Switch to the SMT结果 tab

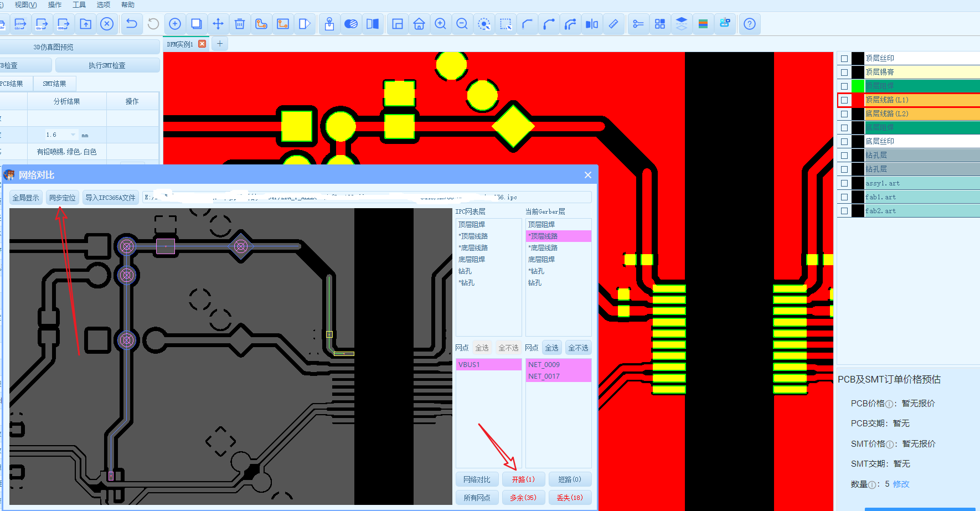(54, 84)
